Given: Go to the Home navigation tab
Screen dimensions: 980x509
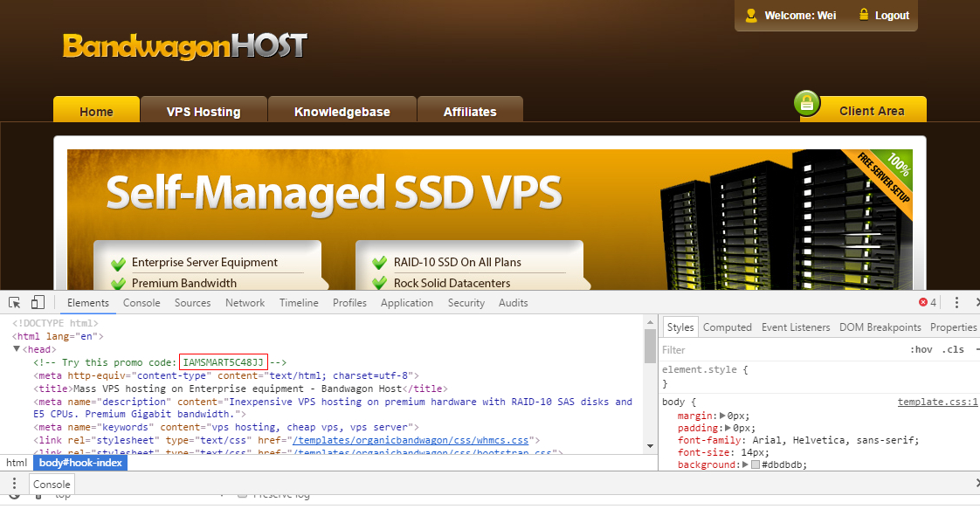Looking at the screenshot, I should [x=96, y=110].
